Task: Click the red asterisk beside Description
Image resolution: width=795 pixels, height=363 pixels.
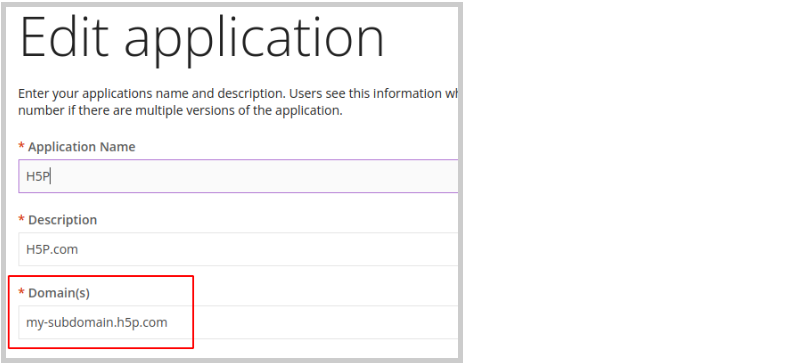Action: click(x=21, y=219)
